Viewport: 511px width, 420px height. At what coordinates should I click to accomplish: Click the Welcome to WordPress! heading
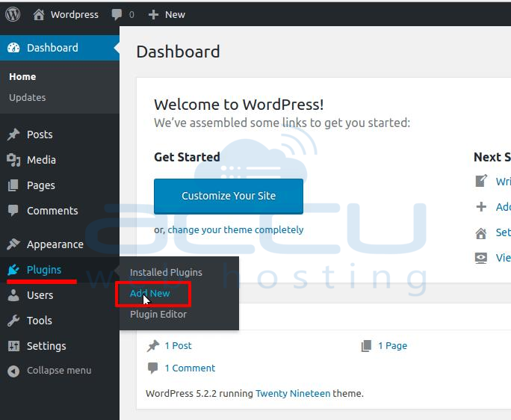click(238, 105)
